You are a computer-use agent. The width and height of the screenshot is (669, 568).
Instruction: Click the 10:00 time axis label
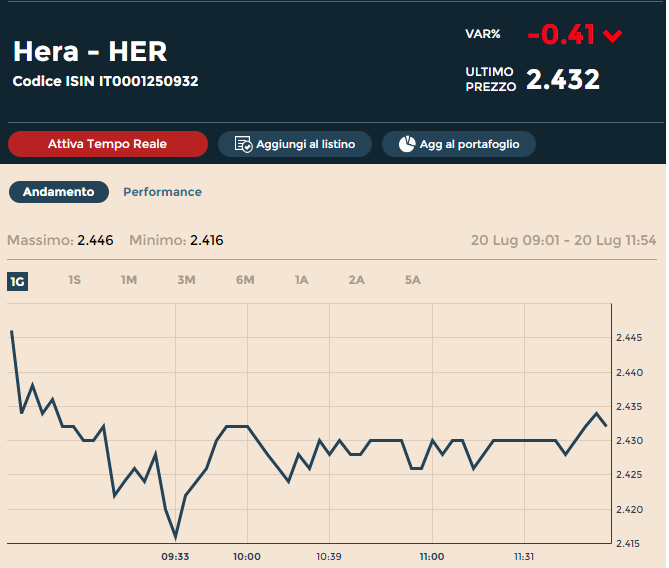point(247,556)
